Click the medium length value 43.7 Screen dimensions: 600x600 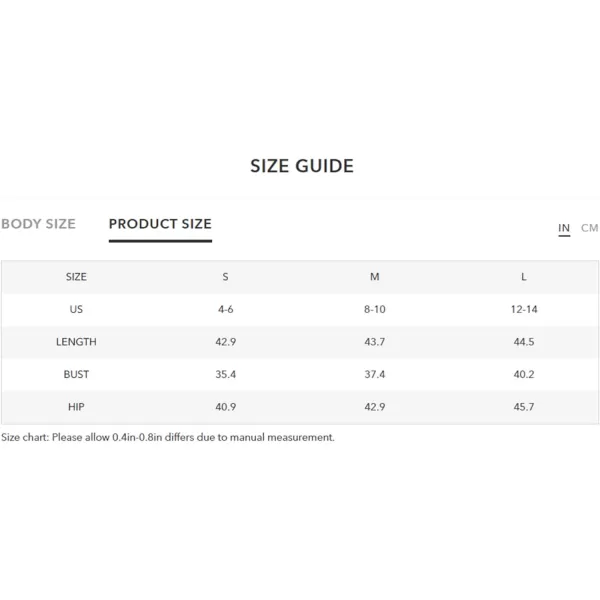375,342
